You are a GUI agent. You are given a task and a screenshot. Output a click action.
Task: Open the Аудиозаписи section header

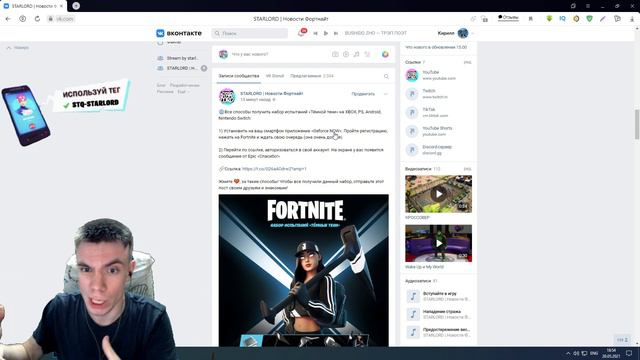(421, 281)
